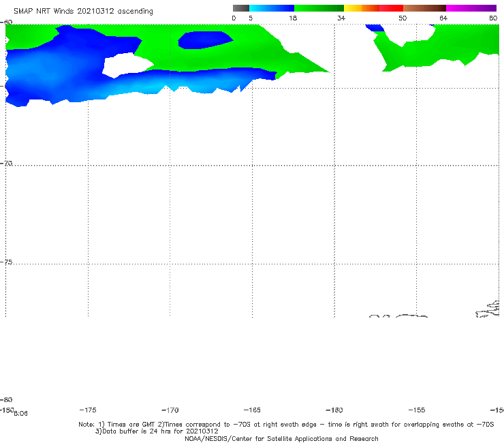Click the white data gap inside the blue wind region
Image resolution: width=504 pixels, height=443 pixels.
click(x=127, y=65)
